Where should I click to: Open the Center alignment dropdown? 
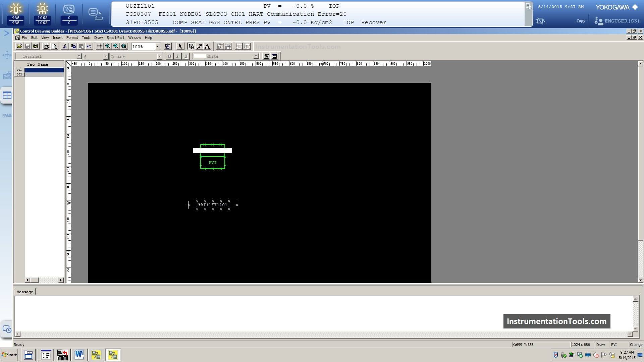[159, 56]
